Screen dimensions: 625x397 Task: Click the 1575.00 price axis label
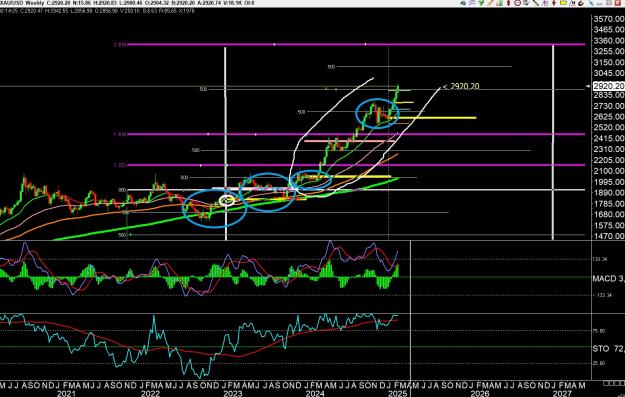[609, 226]
